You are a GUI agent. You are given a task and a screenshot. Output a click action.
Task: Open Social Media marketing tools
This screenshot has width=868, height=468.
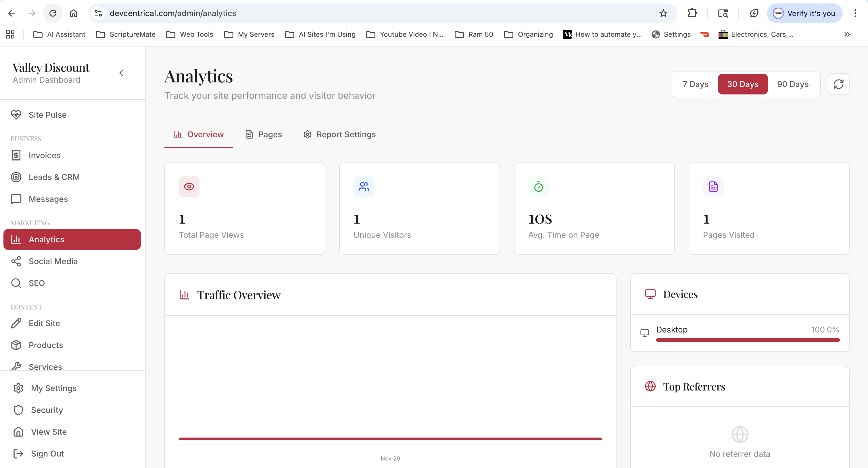point(53,261)
